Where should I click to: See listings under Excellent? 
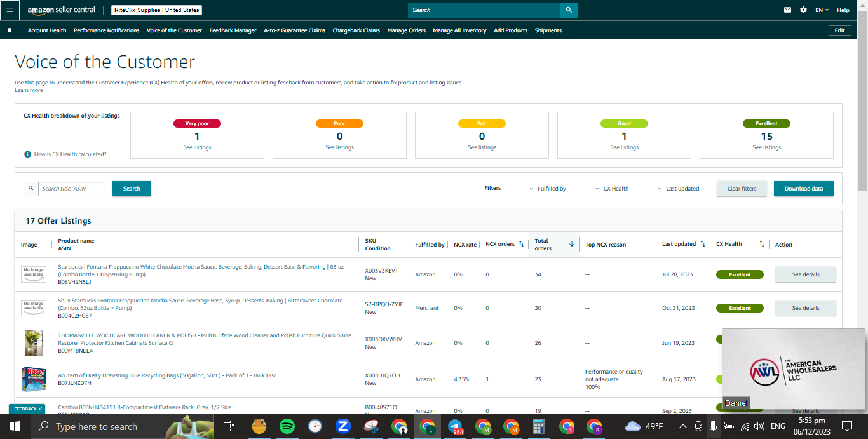(x=767, y=147)
